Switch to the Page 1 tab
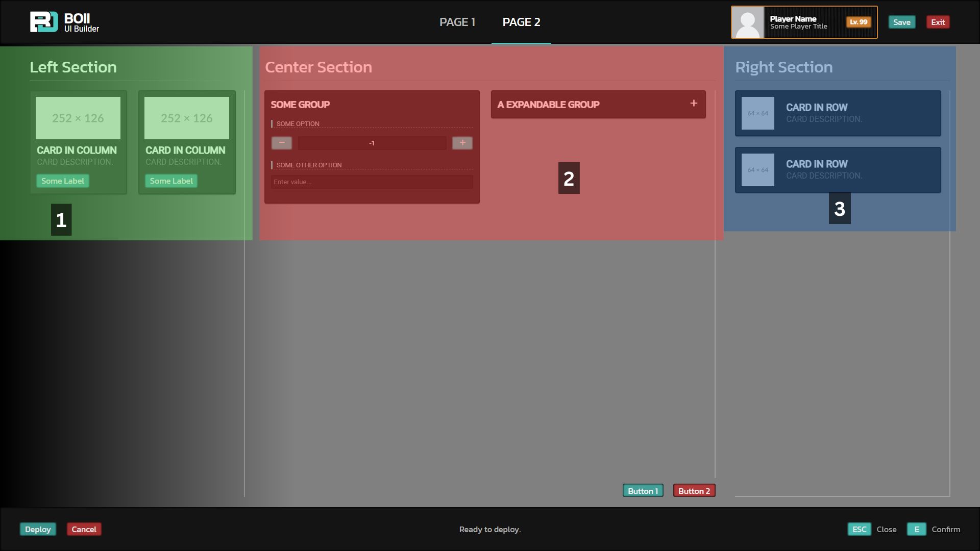This screenshot has width=980, height=551. [x=457, y=22]
